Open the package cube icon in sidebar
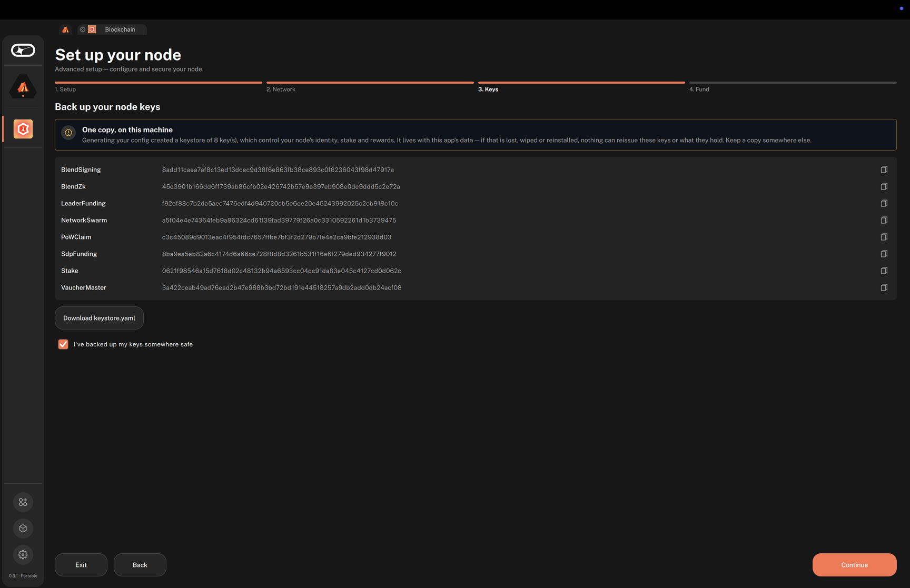Image resolution: width=910 pixels, height=588 pixels. [x=23, y=529]
